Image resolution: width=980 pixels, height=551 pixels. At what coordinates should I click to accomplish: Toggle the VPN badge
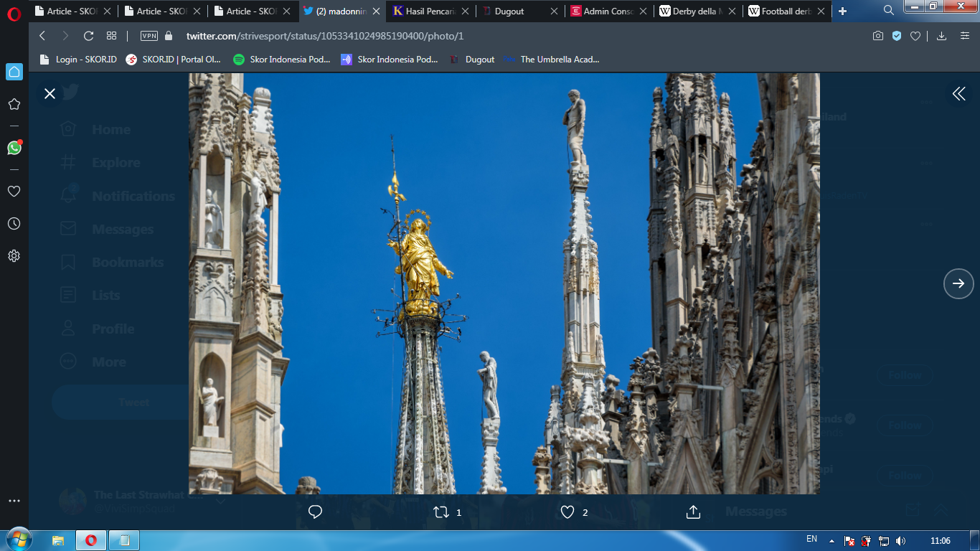pyautogui.click(x=149, y=36)
